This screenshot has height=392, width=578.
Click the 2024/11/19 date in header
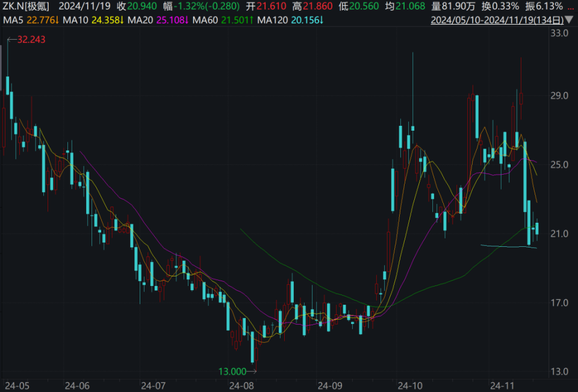click(x=84, y=6)
